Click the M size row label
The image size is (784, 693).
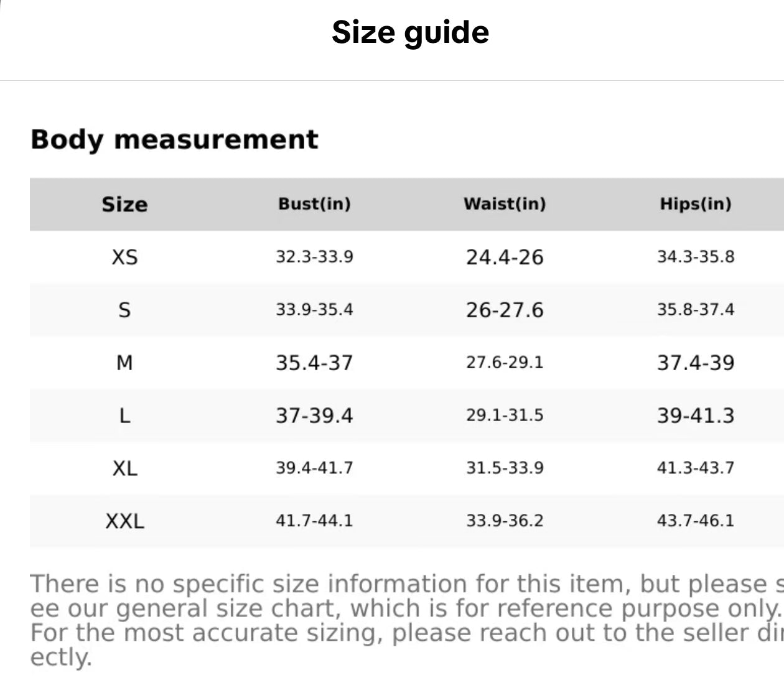[124, 363]
